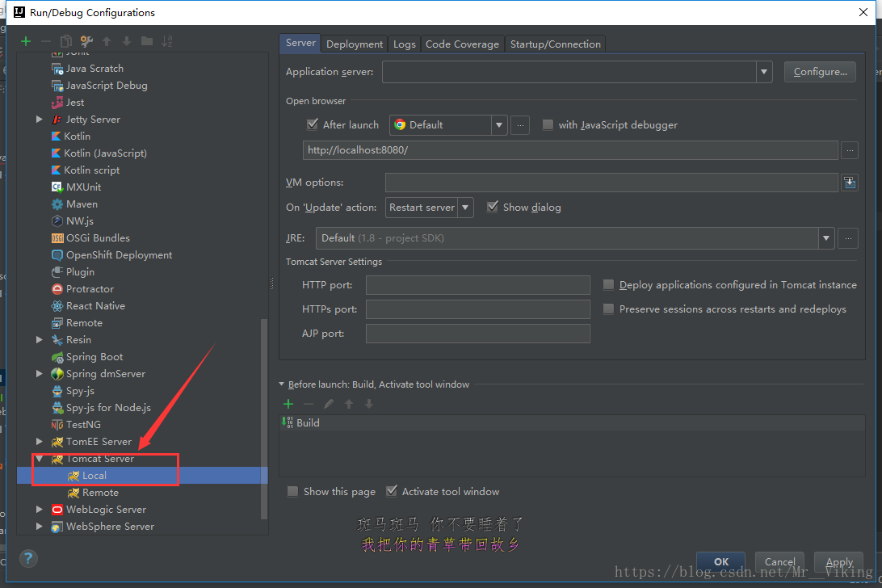Expand the VM options field icon
This screenshot has height=588, width=882.
850,183
